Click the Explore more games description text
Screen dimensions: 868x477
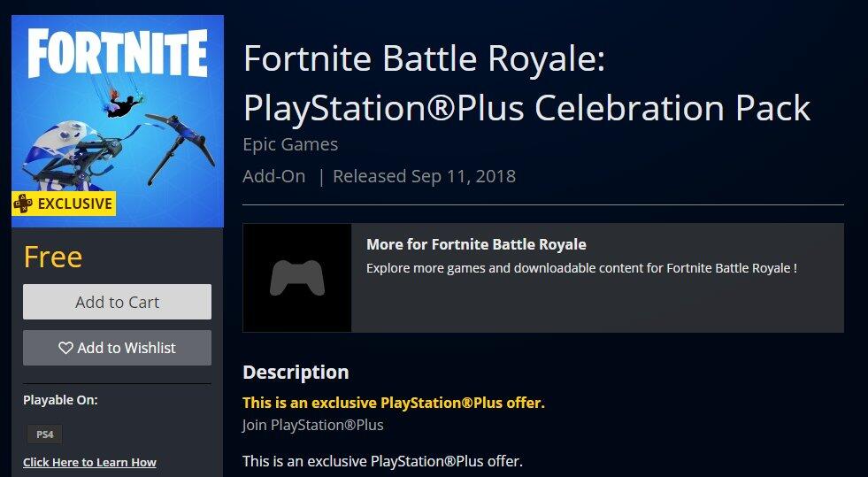pyautogui.click(x=581, y=267)
